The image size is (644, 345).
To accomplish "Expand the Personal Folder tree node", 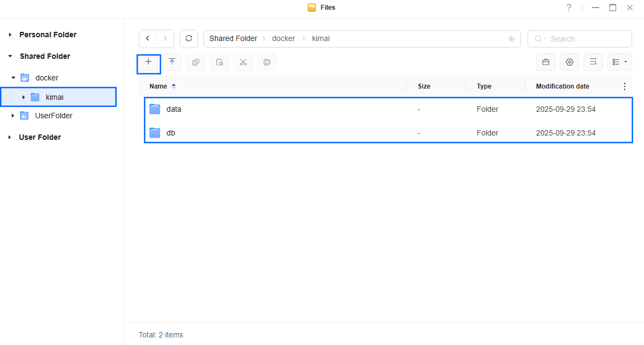I will click(10, 35).
